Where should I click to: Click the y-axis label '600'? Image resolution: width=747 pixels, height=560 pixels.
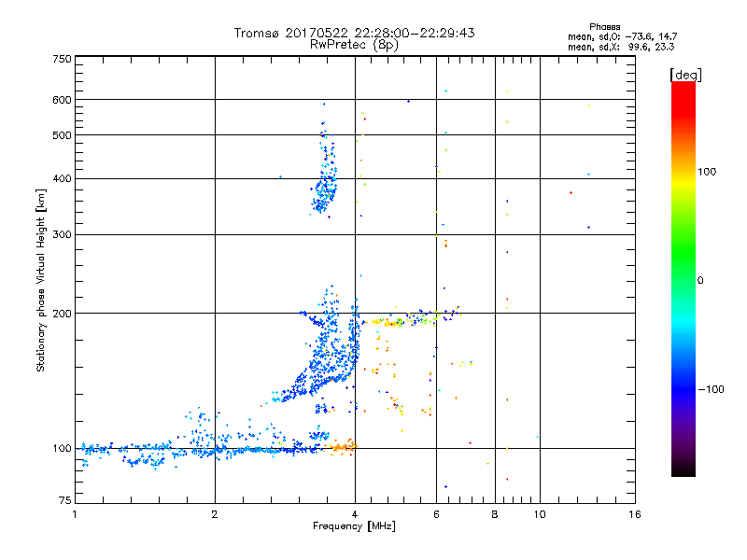coord(62,100)
